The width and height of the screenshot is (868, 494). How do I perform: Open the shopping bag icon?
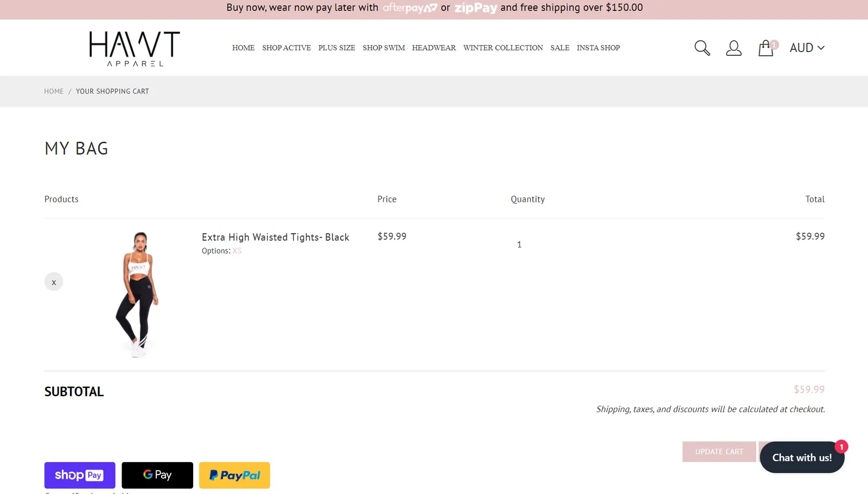[x=765, y=48]
